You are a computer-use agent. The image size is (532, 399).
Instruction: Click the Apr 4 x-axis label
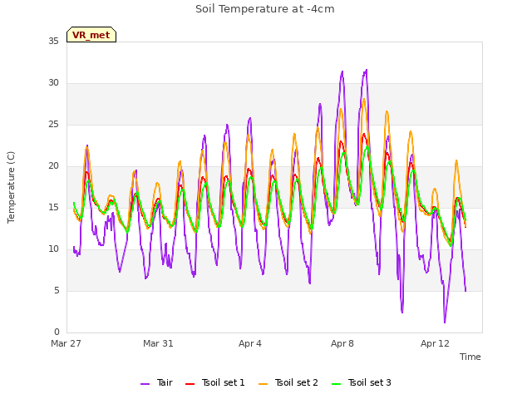[250, 343]
